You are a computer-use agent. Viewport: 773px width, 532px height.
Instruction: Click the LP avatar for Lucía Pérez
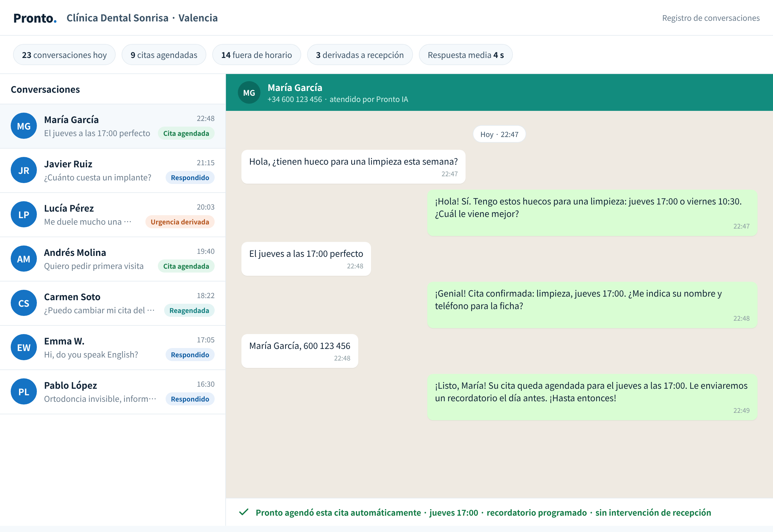click(x=24, y=215)
